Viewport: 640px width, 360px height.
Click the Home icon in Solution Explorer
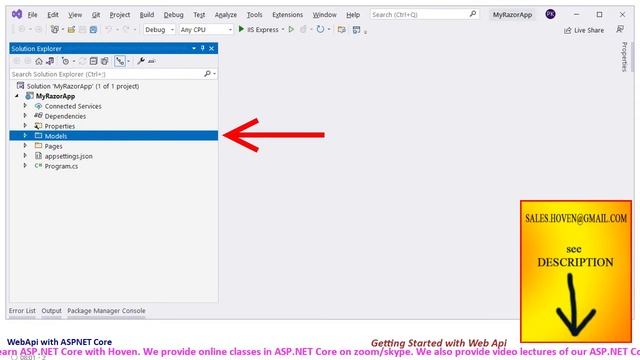coord(39,61)
